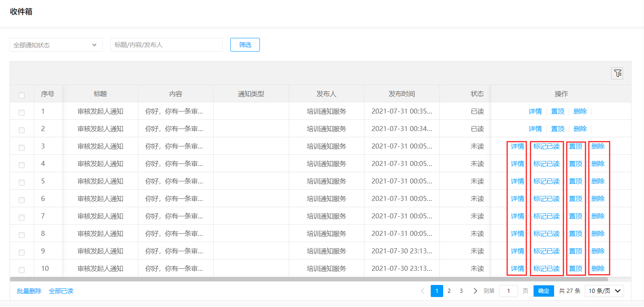Open 详情 for row 2
The height and width of the screenshot is (307, 644).
coord(535,129)
